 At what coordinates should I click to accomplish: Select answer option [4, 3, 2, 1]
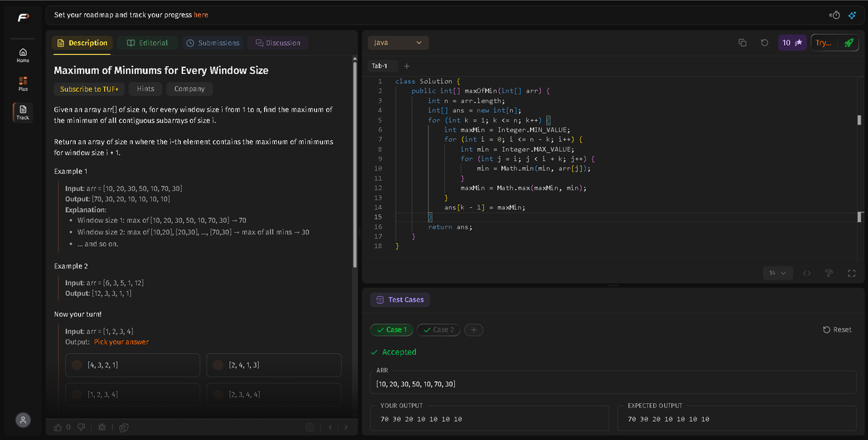pos(132,365)
